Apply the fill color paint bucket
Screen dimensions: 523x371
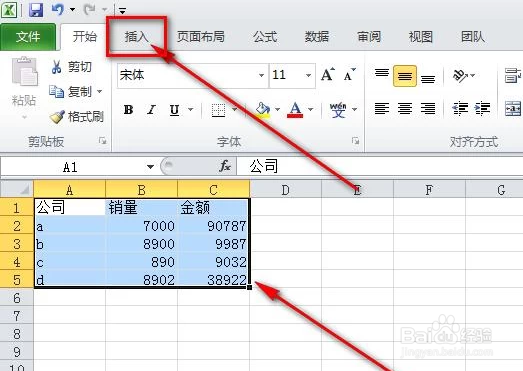click(x=263, y=110)
